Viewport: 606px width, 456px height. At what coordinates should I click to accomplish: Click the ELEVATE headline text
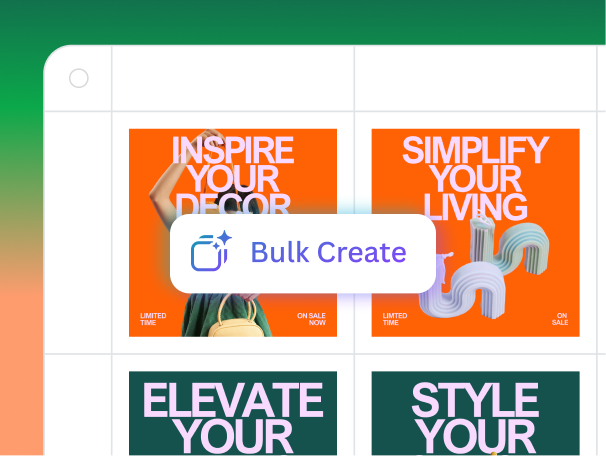[x=233, y=400]
